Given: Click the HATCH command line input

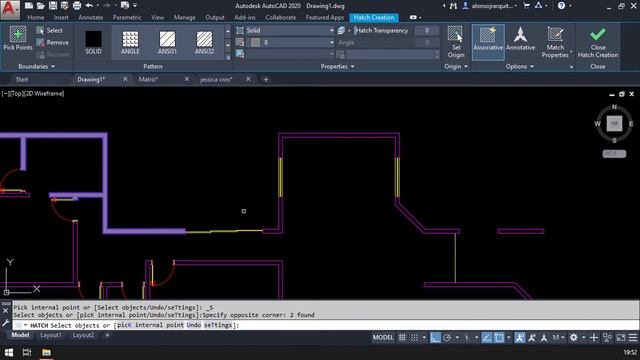Looking at the screenshot, I should (x=325, y=325).
